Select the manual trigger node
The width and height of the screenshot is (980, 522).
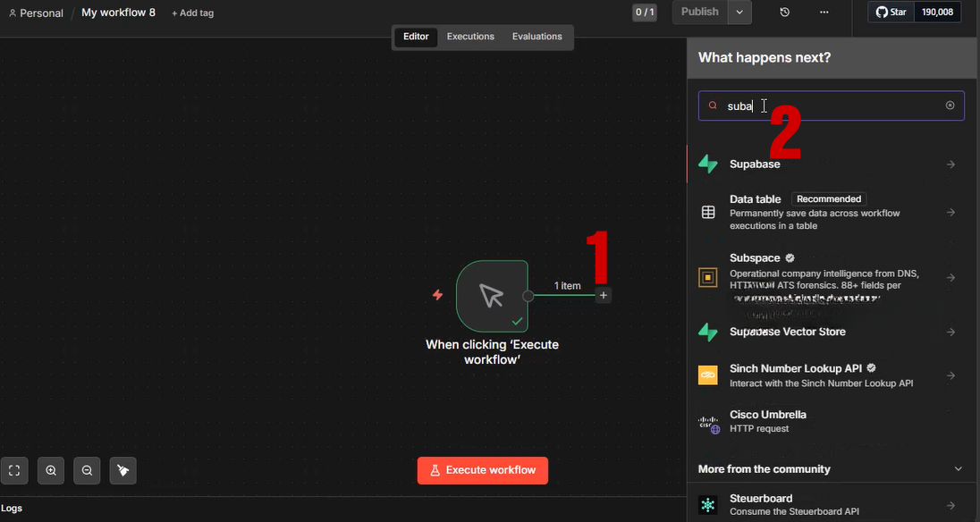pos(492,296)
